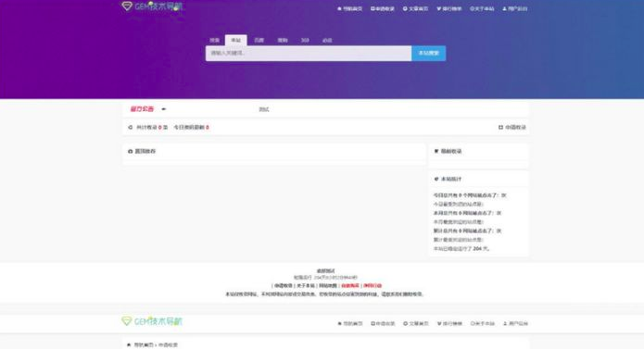The height and width of the screenshot is (349, 644).
Task: Switch to the 搜狗 search tab
Action: (x=283, y=40)
